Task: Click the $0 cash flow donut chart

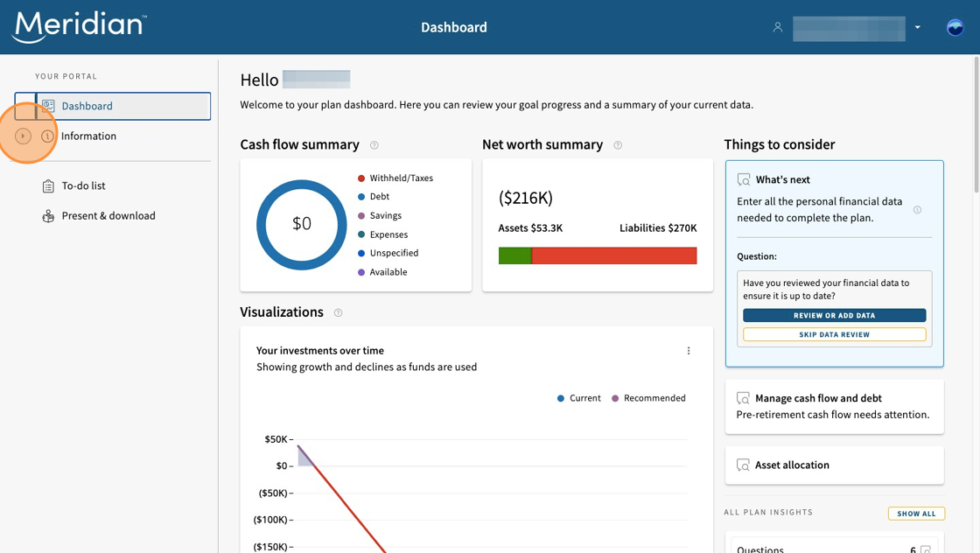Action: click(x=302, y=225)
